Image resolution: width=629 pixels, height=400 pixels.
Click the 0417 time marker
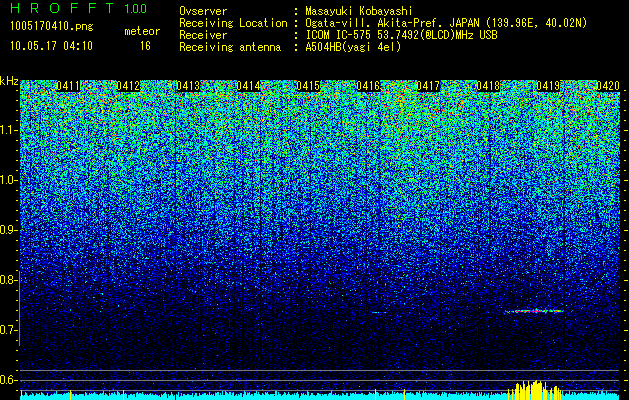tap(428, 86)
